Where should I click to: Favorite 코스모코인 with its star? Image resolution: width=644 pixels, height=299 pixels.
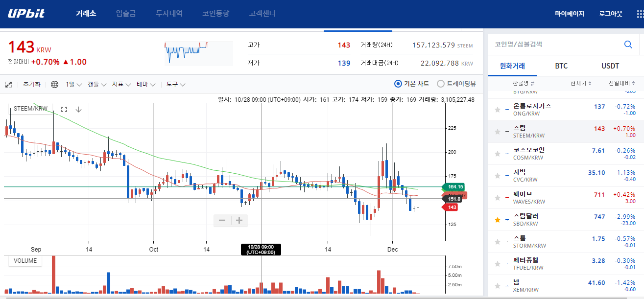(498, 154)
